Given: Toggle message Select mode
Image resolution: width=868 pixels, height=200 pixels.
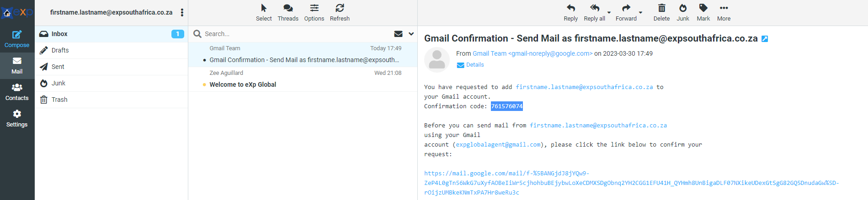Looking at the screenshot, I should pos(264,12).
